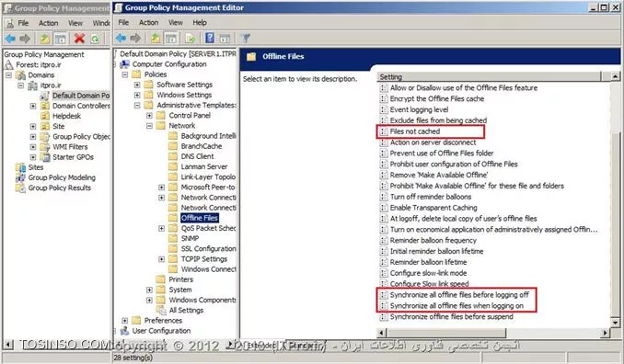Viewport: 624px width, 364px height.
Task: Click red Delete X in Group Policy Management toolbar
Action: pyautogui.click(x=79, y=39)
